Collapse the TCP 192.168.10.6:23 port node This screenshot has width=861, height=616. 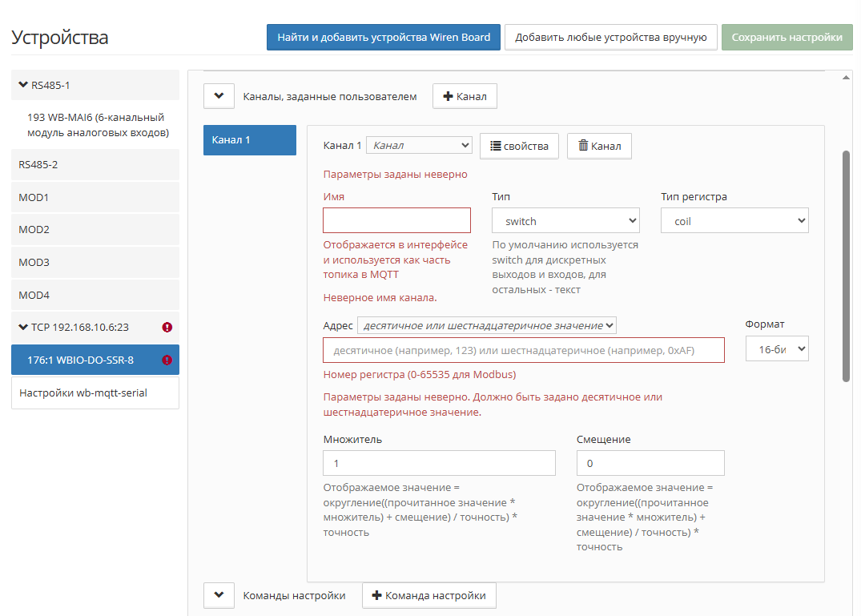[x=23, y=327]
